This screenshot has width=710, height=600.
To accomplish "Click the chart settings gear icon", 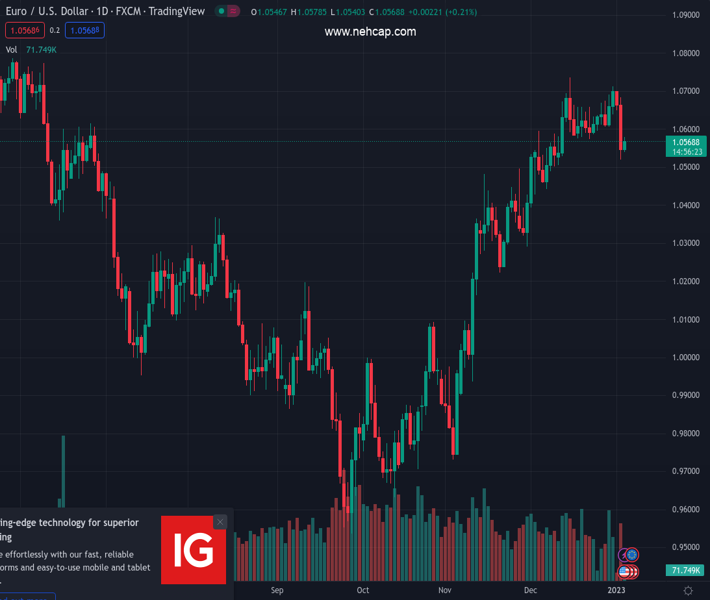I will (x=688, y=591).
